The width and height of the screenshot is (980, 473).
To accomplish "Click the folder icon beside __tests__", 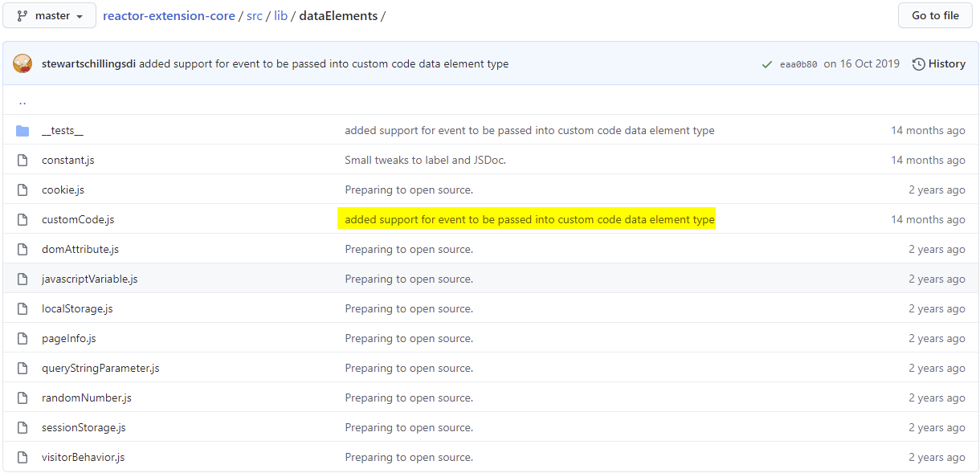I will [22, 131].
